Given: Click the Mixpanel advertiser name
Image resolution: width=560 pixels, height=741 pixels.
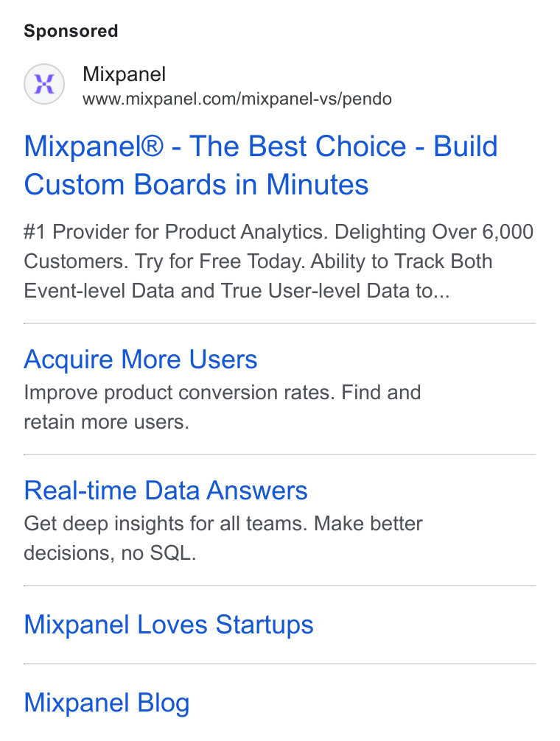Looking at the screenshot, I should point(124,74).
